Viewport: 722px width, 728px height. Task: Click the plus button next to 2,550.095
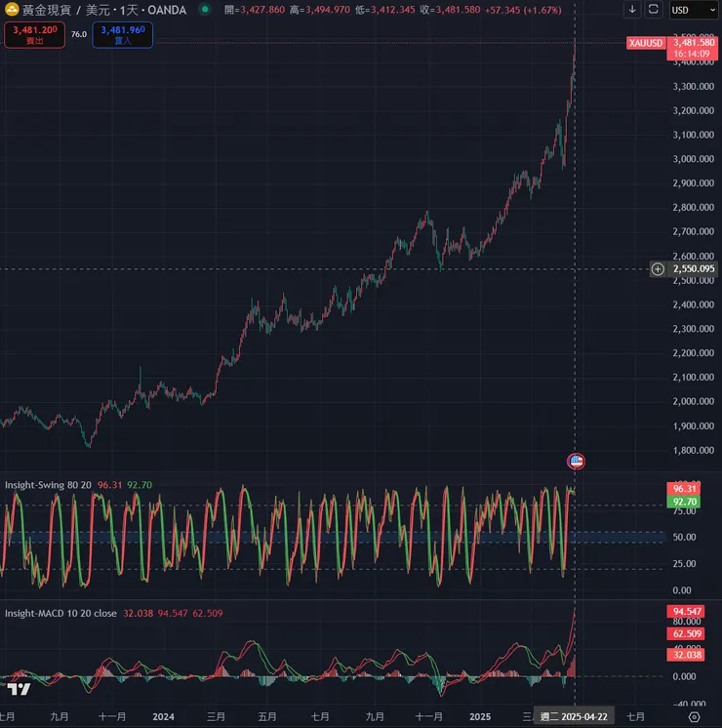point(658,268)
